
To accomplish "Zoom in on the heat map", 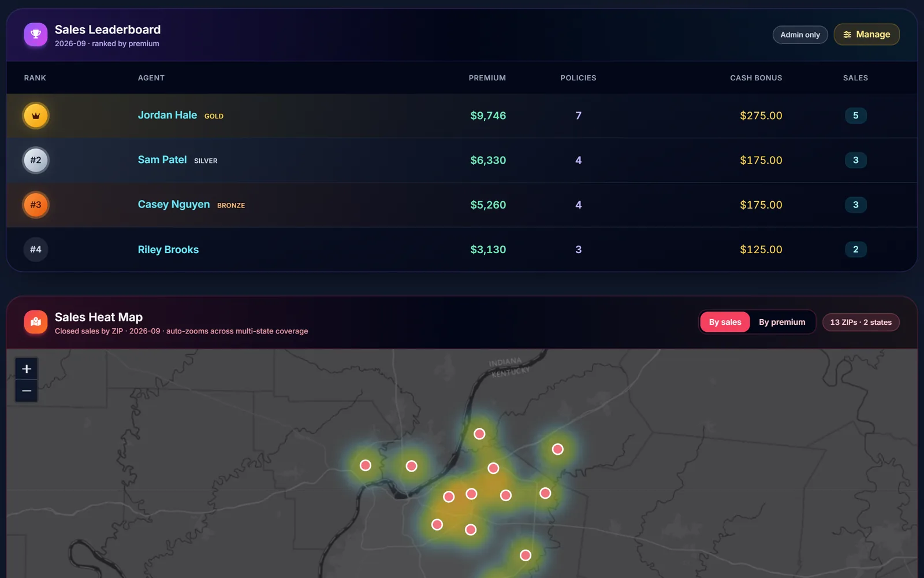I will (27, 369).
